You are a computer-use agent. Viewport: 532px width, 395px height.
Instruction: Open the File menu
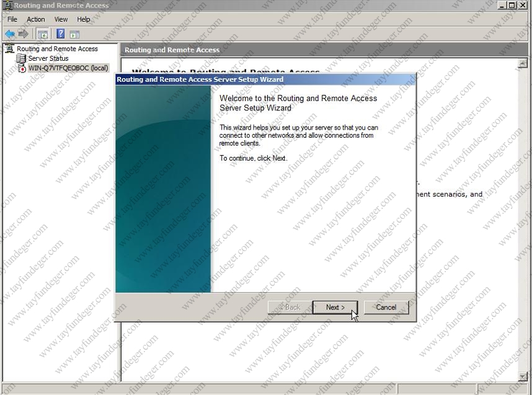pos(12,19)
